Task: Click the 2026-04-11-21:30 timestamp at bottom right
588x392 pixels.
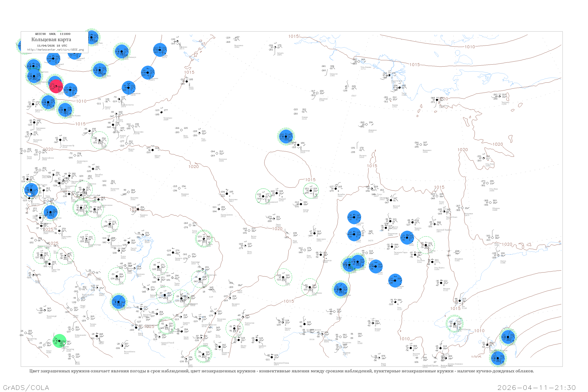Action: (x=536, y=387)
